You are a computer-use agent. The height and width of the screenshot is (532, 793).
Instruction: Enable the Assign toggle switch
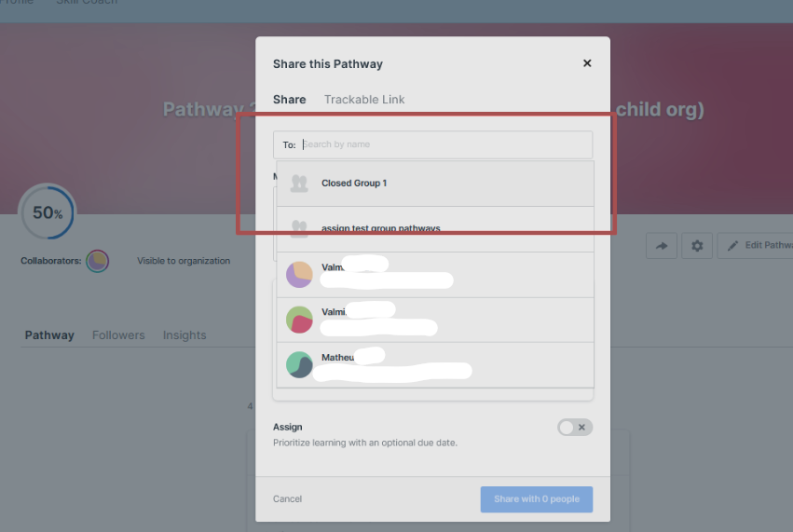coord(574,428)
